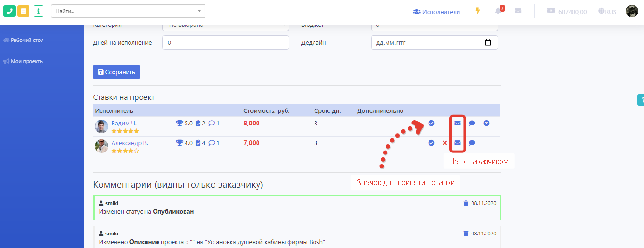Open envelope message icon for Александр В.
The width and height of the screenshot is (644, 248).
point(457,143)
